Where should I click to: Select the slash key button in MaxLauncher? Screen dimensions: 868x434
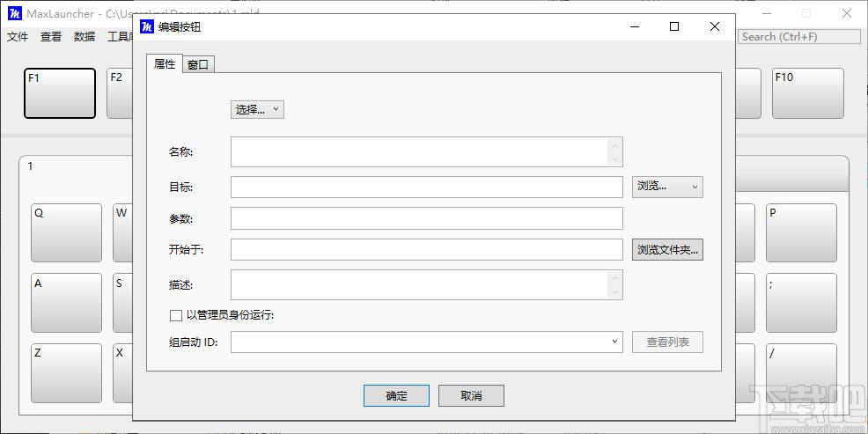802,373
